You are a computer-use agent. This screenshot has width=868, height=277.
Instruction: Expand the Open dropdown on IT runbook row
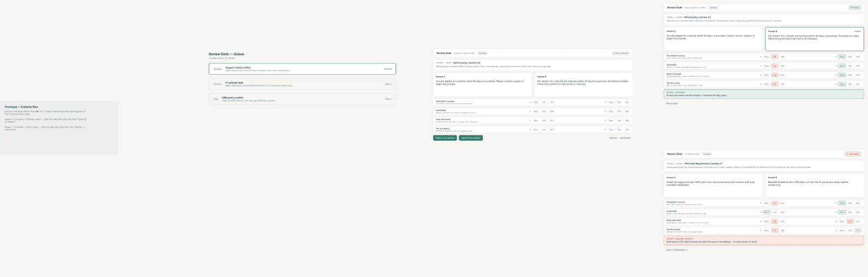[x=388, y=84]
